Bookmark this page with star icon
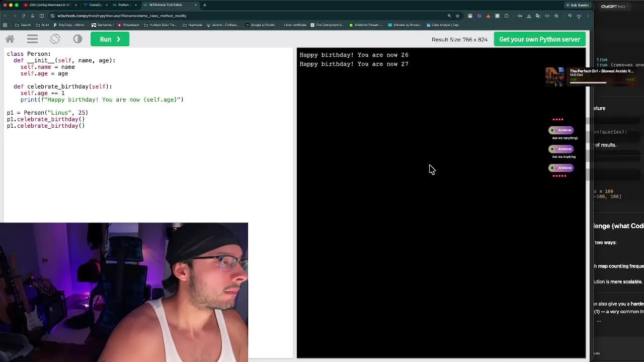This screenshot has width=644, height=362. [457, 16]
